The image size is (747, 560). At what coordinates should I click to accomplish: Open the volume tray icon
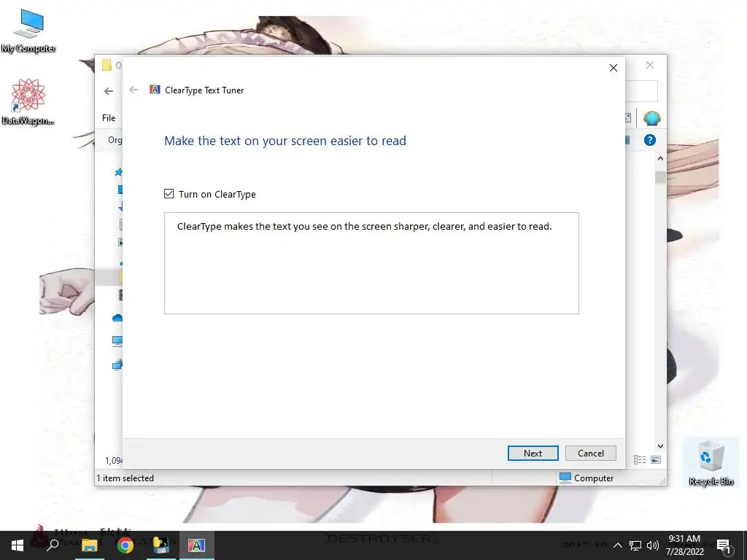pyautogui.click(x=653, y=545)
